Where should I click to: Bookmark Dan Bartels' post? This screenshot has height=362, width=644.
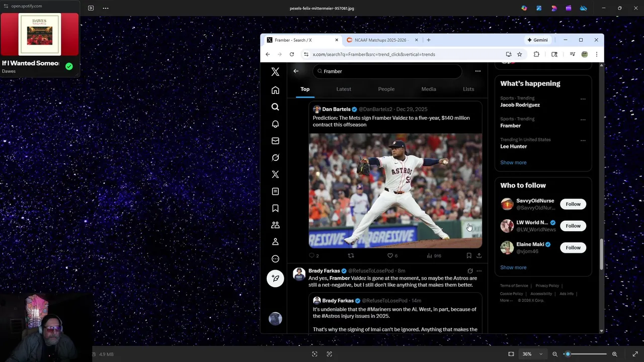(x=469, y=255)
